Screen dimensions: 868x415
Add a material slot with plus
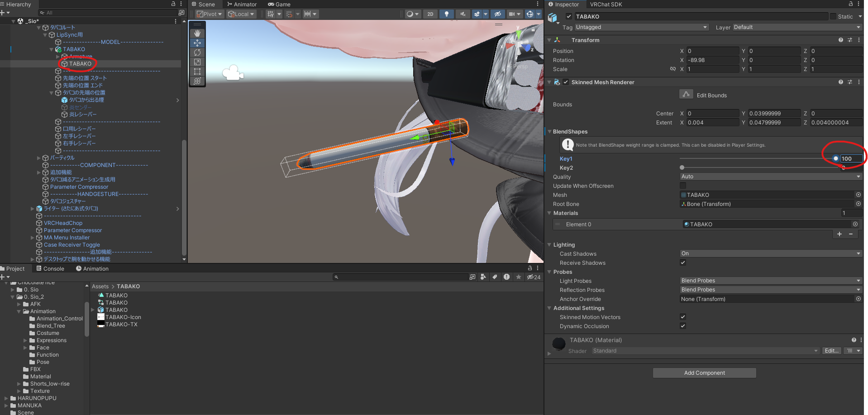click(x=839, y=234)
